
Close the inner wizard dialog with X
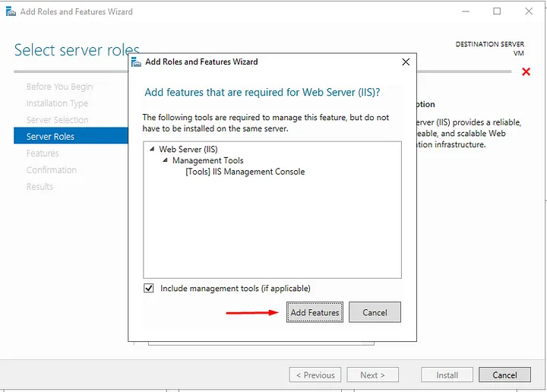(406, 62)
